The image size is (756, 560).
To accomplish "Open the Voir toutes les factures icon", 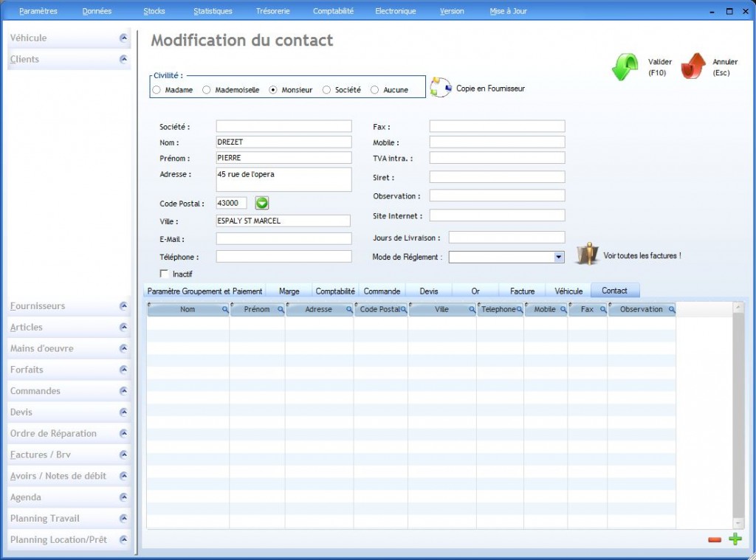I will (587, 254).
